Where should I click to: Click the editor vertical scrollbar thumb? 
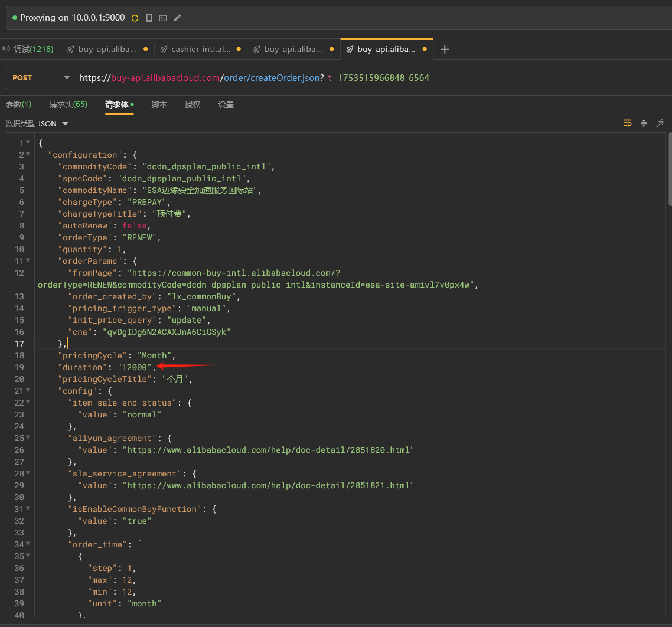click(670, 169)
